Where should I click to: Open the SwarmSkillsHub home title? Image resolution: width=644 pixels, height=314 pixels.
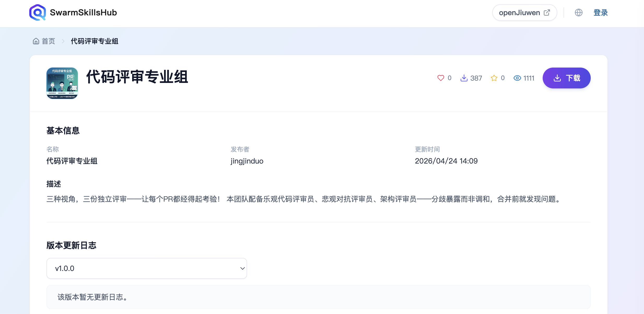pyautogui.click(x=83, y=13)
